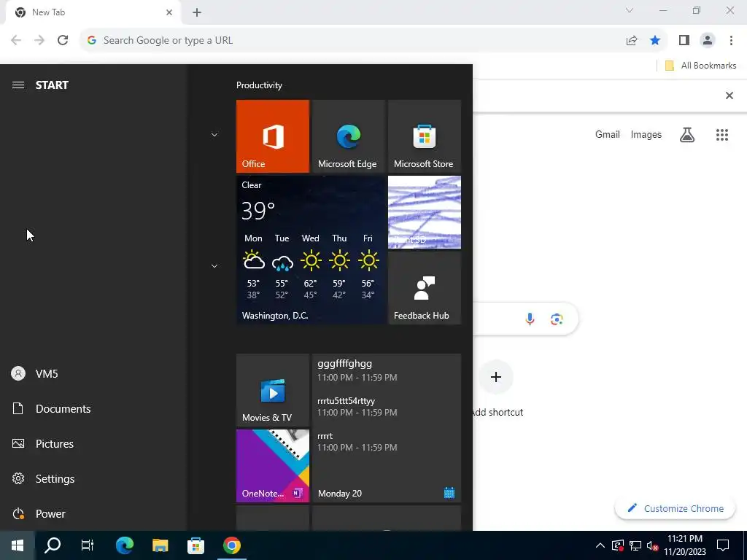The height and width of the screenshot is (560, 747).
Task: Open the Paint 3D tile
Action: tap(424, 212)
